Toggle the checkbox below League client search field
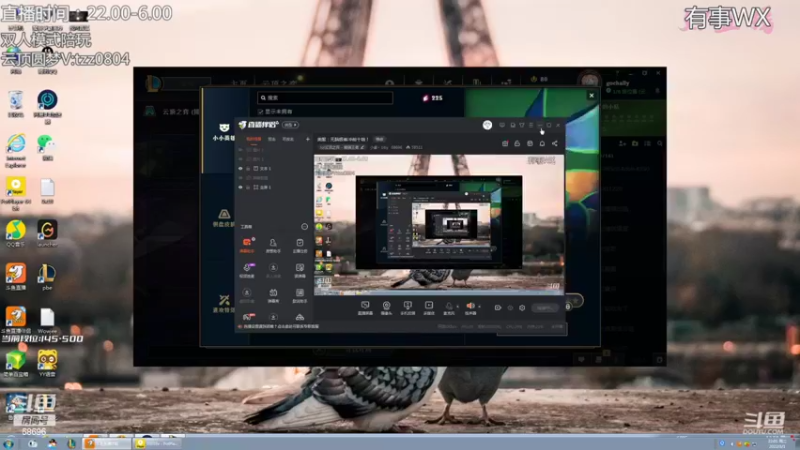The height and width of the screenshot is (450, 800). coord(261,111)
